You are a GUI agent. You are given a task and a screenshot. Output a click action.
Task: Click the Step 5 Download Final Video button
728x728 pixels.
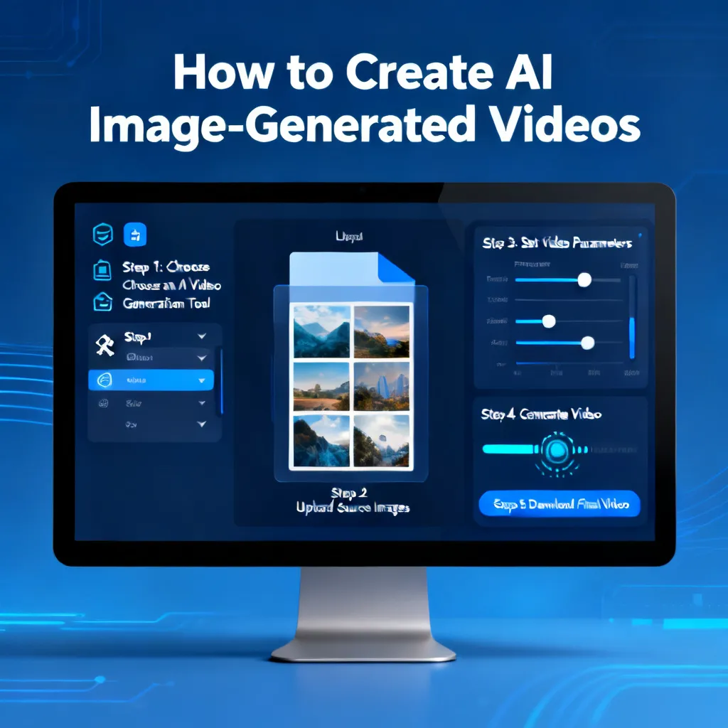560,504
